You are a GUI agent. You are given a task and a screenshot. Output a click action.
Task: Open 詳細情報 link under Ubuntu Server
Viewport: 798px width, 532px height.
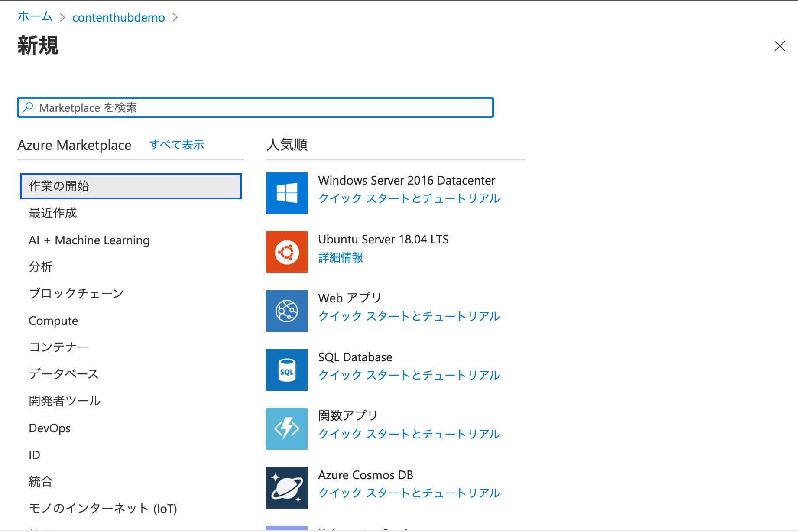[341, 257]
